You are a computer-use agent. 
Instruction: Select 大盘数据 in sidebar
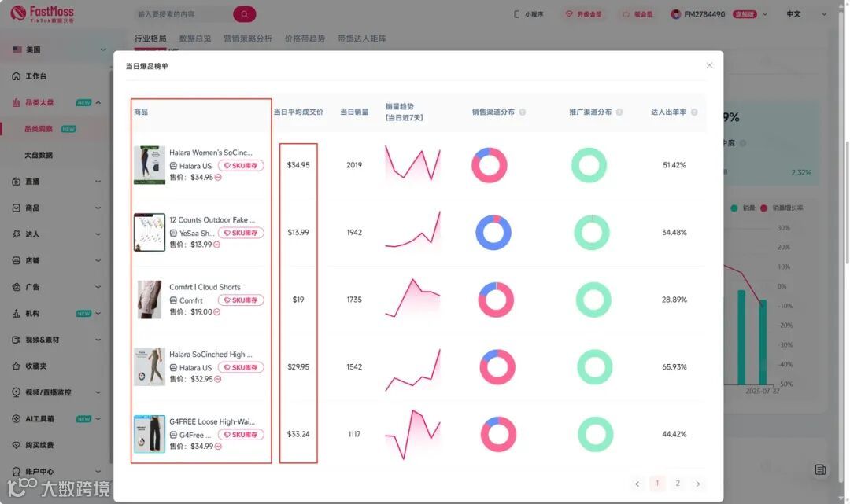coord(39,156)
